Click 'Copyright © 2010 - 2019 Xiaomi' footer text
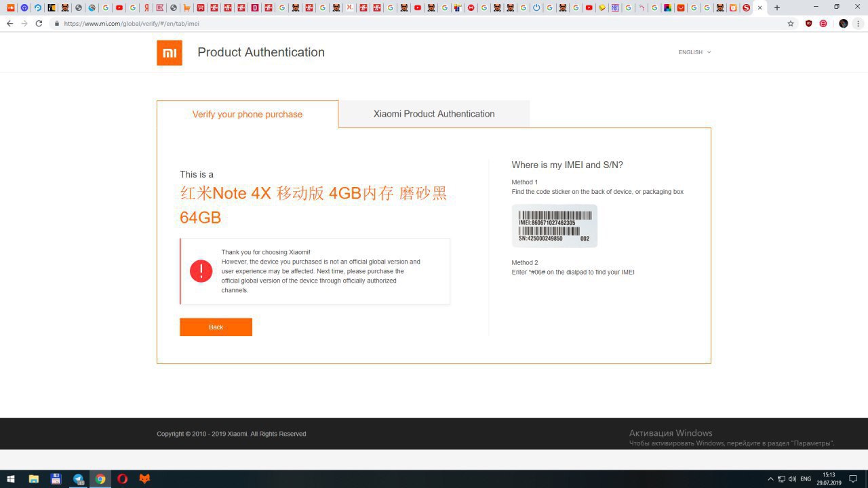The image size is (868, 488). click(x=202, y=434)
